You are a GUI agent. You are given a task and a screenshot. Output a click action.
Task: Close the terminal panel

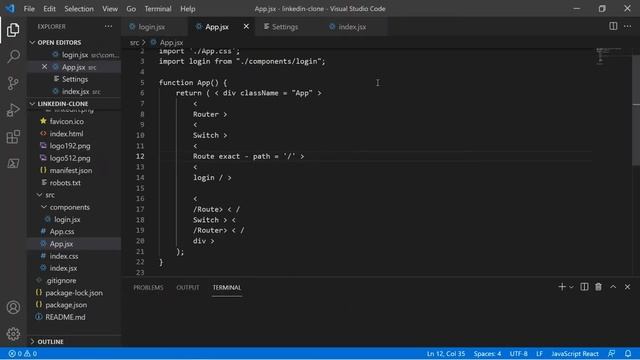click(627, 287)
